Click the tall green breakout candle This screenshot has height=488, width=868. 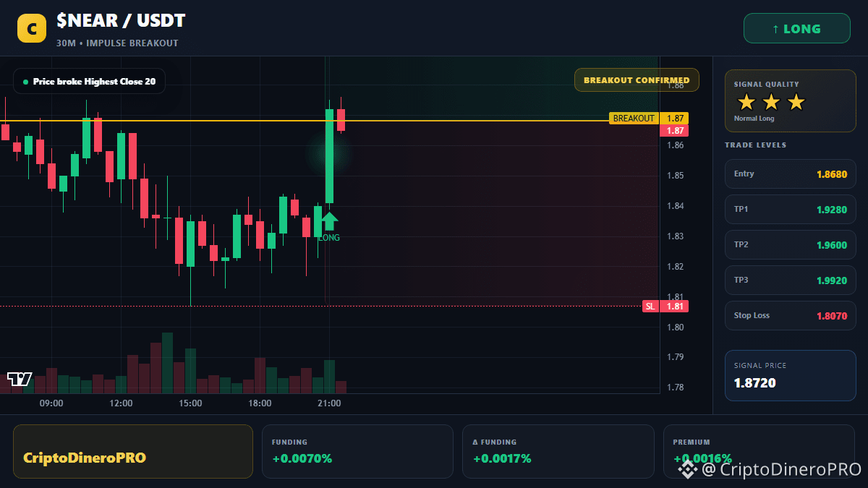click(x=329, y=156)
